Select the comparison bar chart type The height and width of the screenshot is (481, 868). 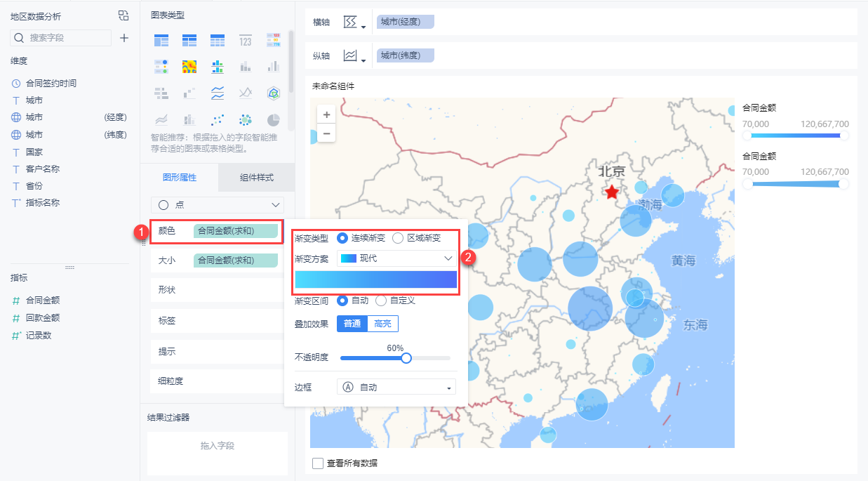pyautogui.click(x=161, y=93)
